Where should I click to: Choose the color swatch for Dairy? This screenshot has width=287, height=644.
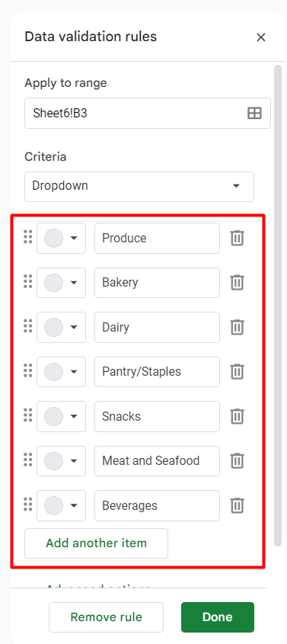[54, 328]
